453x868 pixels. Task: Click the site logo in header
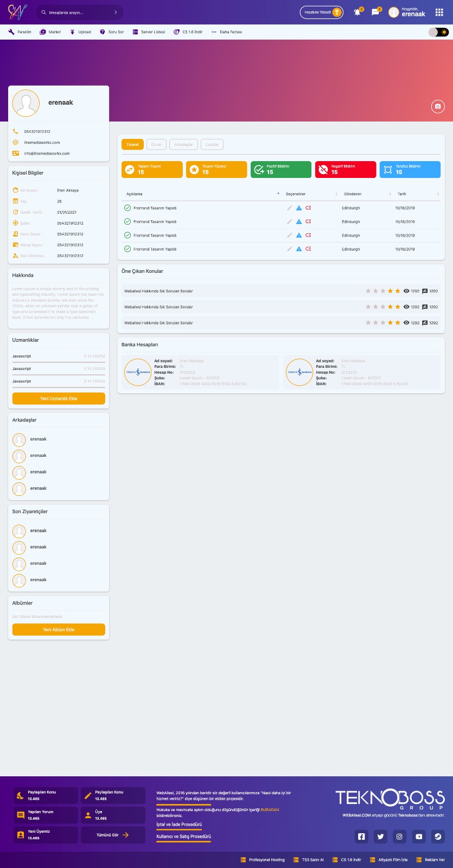(17, 12)
